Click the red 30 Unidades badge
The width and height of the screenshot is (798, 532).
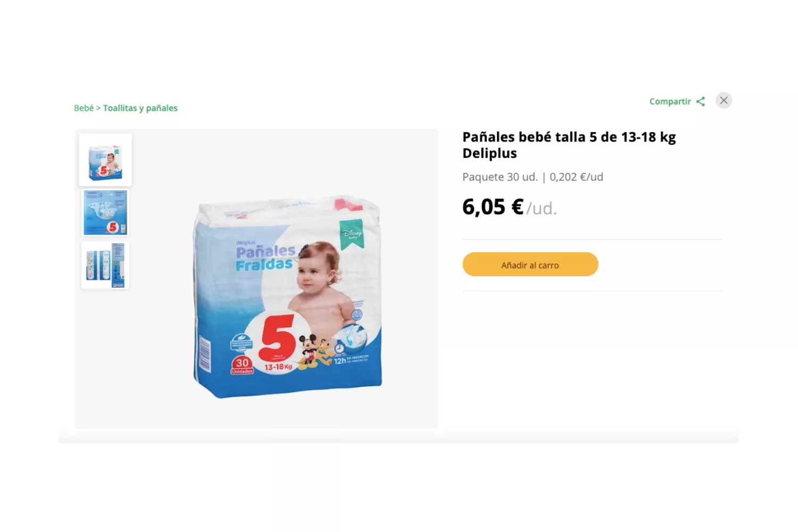pyautogui.click(x=242, y=365)
